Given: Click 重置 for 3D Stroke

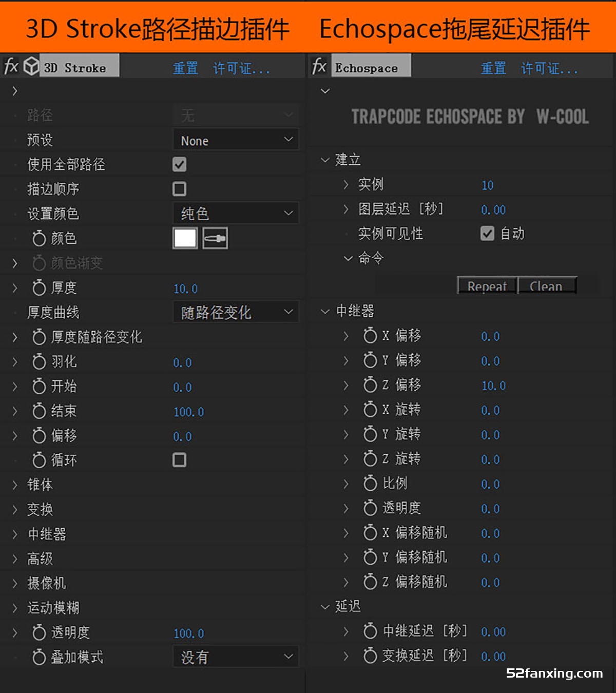Looking at the screenshot, I should tap(185, 68).
